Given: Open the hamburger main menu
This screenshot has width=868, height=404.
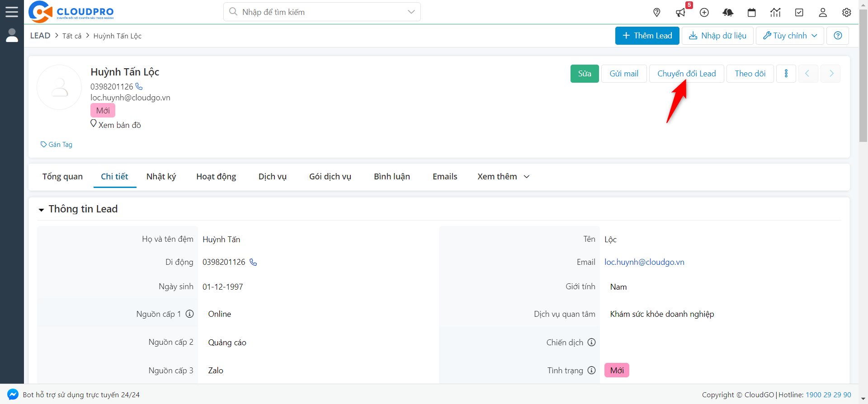Looking at the screenshot, I should pos(12,12).
